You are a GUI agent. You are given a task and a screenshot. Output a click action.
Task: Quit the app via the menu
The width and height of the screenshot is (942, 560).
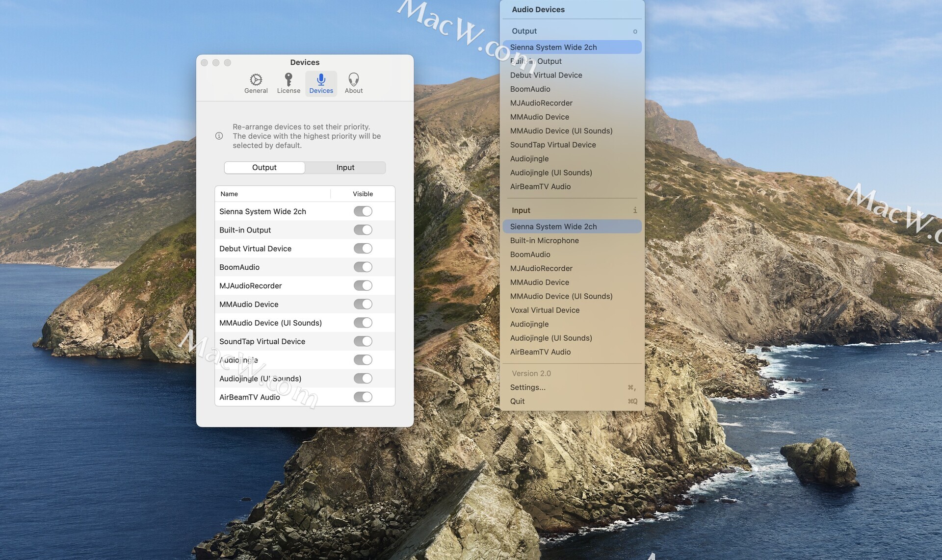click(517, 401)
